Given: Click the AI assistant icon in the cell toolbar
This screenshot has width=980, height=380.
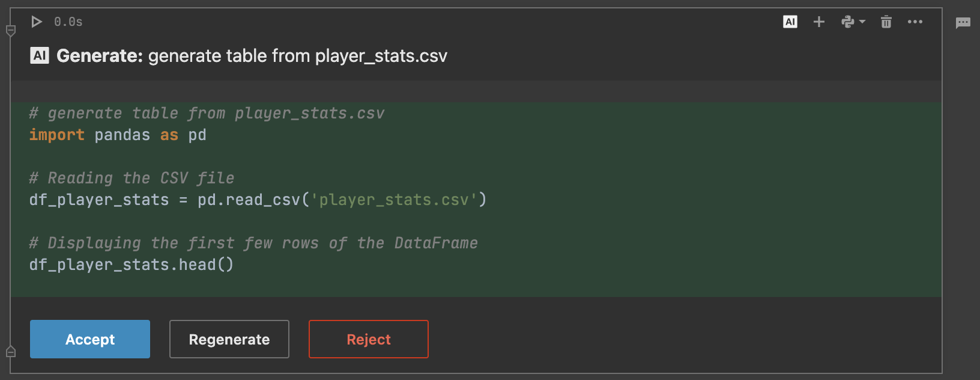Looking at the screenshot, I should tap(790, 22).
